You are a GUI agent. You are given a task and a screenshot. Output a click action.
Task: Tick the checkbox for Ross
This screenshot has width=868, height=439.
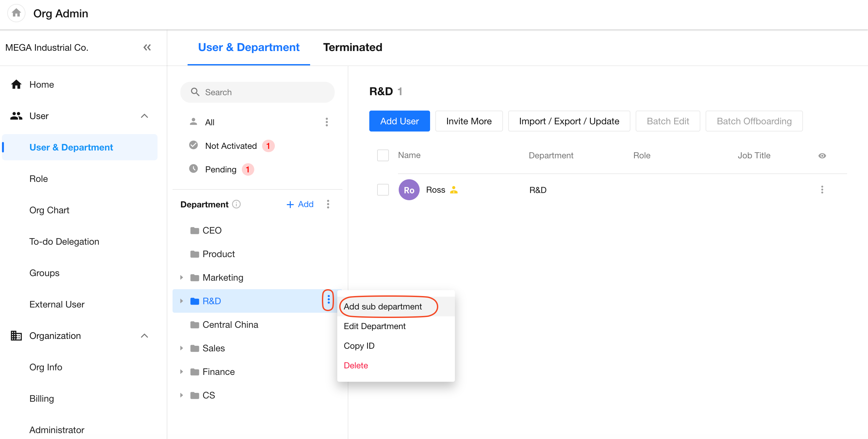click(x=383, y=190)
